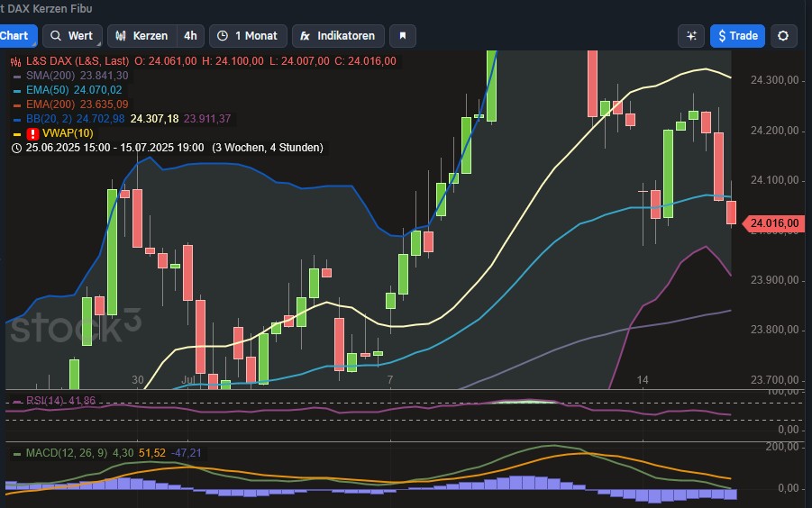Click the magnifier icon in Wert
The height and width of the screenshot is (508, 812).
coord(55,36)
